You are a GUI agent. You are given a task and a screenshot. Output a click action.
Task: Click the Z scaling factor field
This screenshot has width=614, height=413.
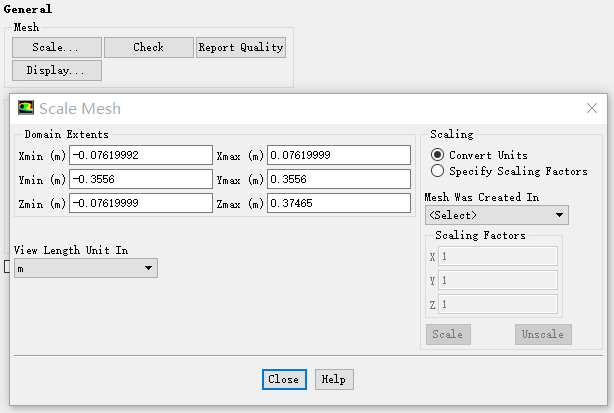tap(498, 304)
